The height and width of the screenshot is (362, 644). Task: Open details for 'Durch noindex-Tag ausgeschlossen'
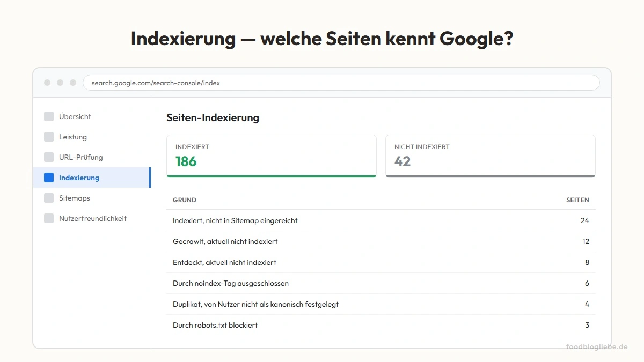pyautogui.click(x=380, y=283)
